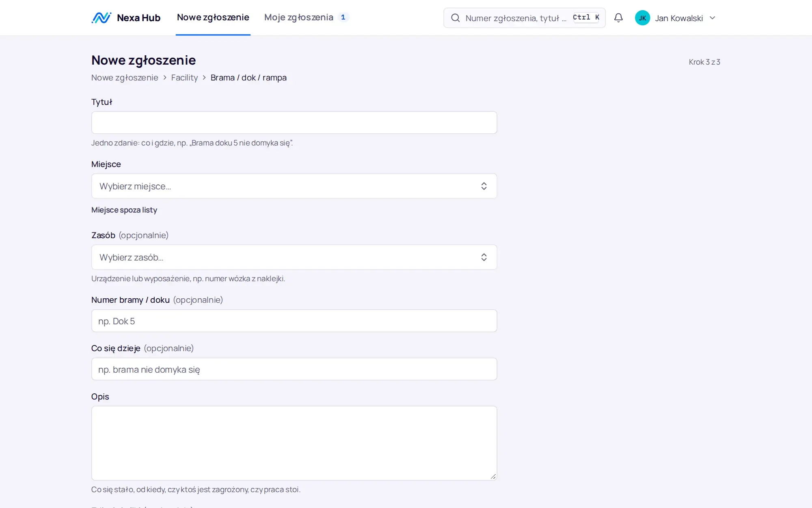Open the notifications bell

618,18
